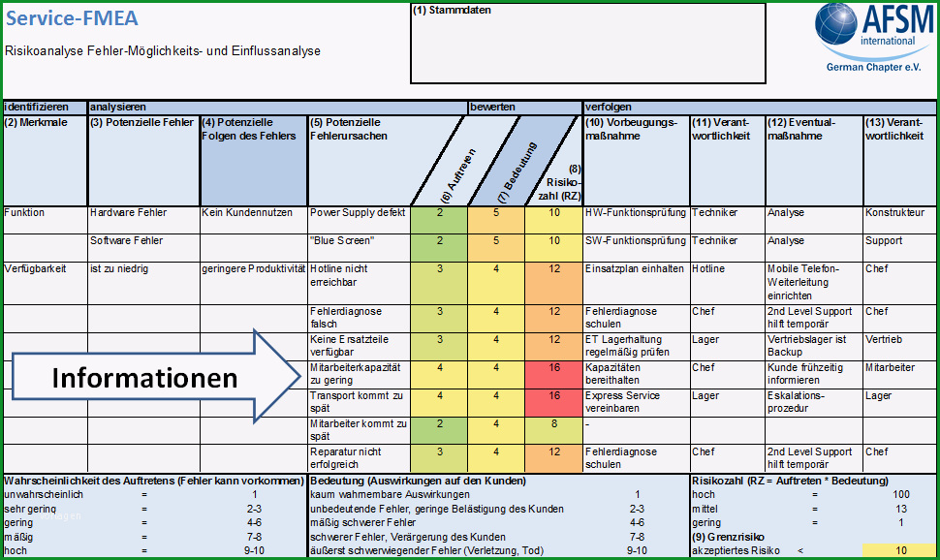
Task: Select the Reparatur nicht erfolgreich cell
Action: click(x=360, y=458)
